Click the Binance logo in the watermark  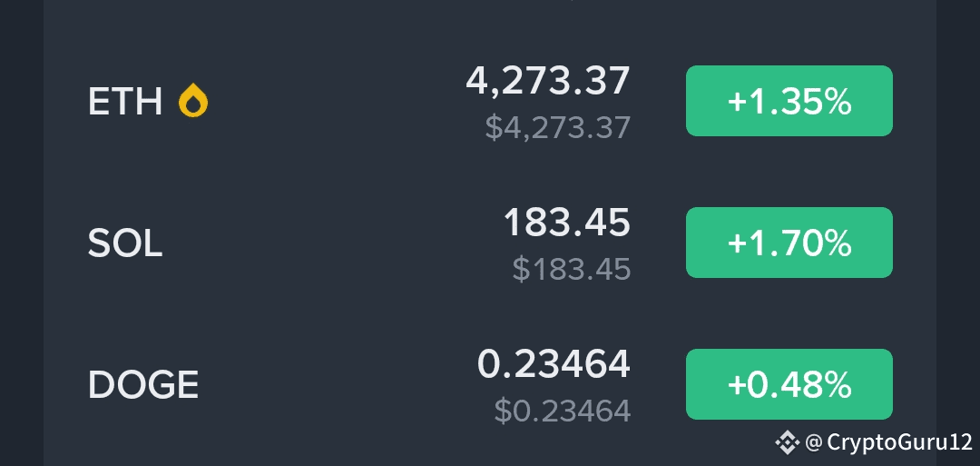point(787,442)
